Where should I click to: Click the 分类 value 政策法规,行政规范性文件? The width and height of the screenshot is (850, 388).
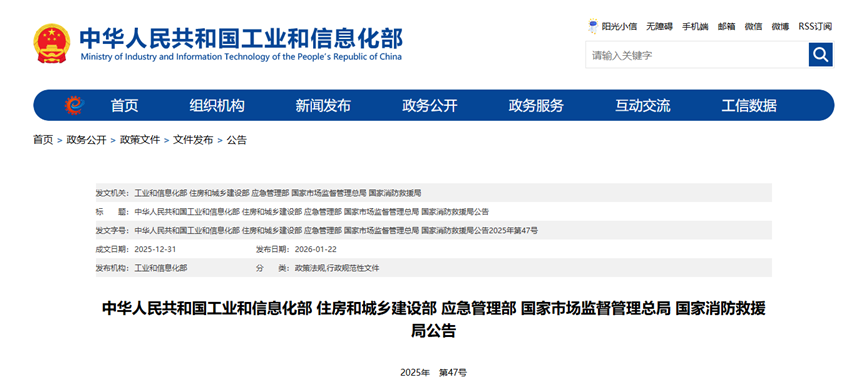point(337,268)
